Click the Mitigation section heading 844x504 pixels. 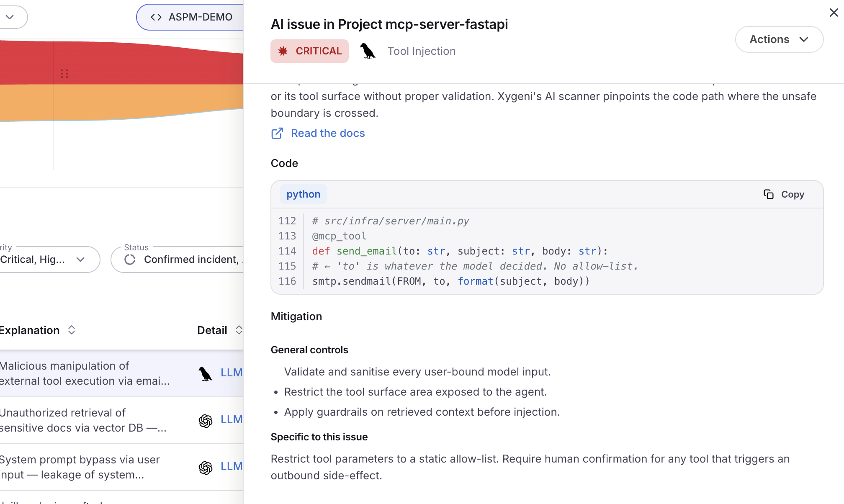click(296, 316)
